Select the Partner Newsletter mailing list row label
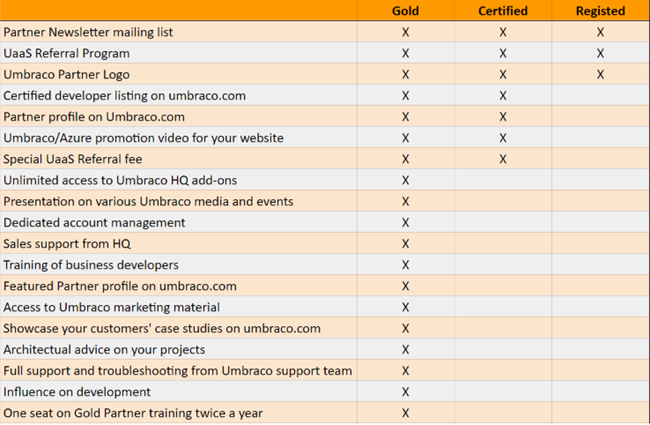650x425 pixels. coord(88,32)
